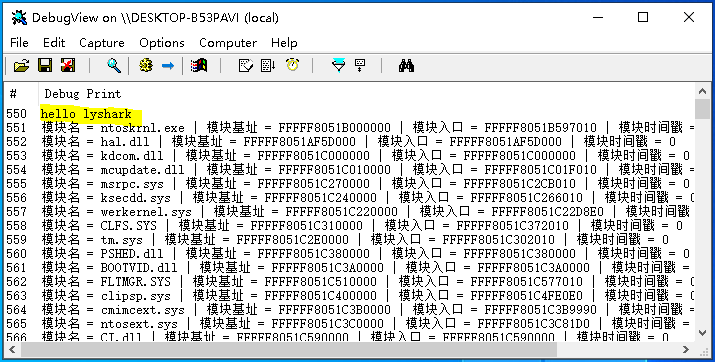Select the mcupdate.dll row 554
The height and width of the screenshot is (362, 715).
tap(350, 170)
